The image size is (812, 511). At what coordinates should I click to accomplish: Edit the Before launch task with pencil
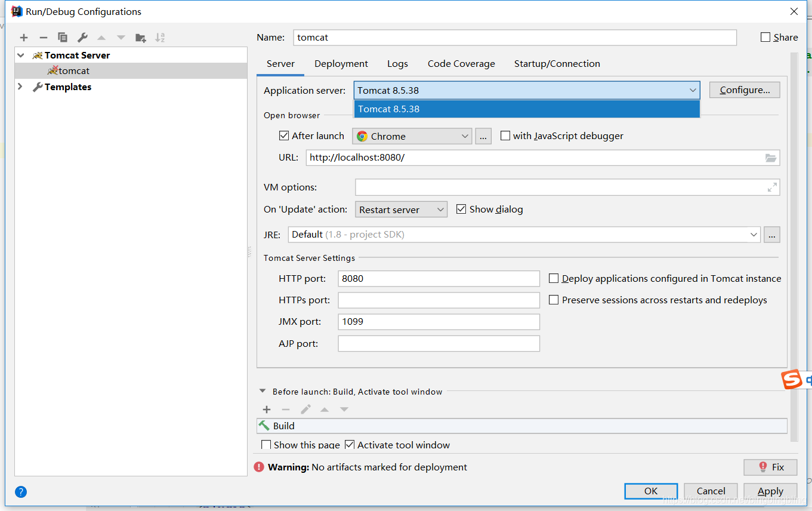coord(305,410)
